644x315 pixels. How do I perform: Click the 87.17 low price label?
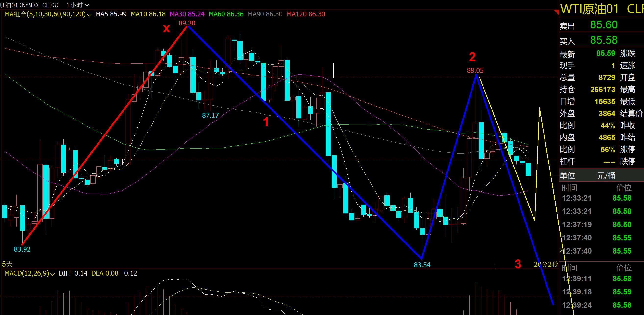(210, 115)
